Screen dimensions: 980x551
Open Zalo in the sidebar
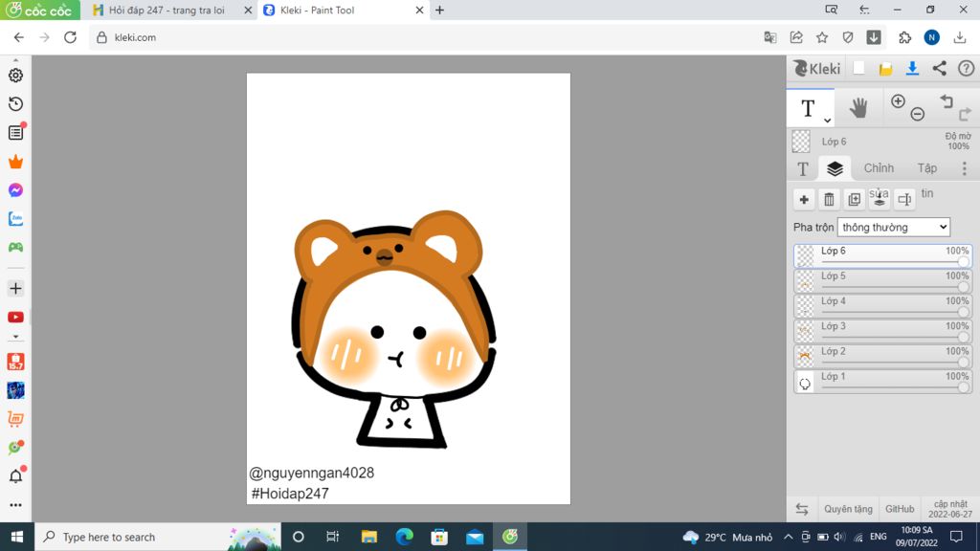pyautogui.click(x=15, y=219)
